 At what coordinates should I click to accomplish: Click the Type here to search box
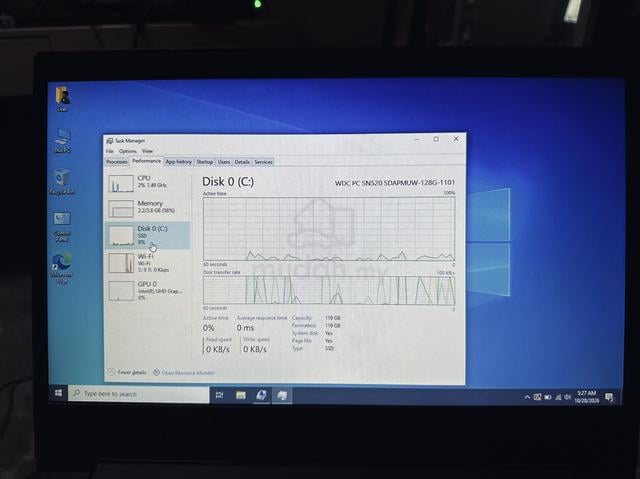[139, 394]
